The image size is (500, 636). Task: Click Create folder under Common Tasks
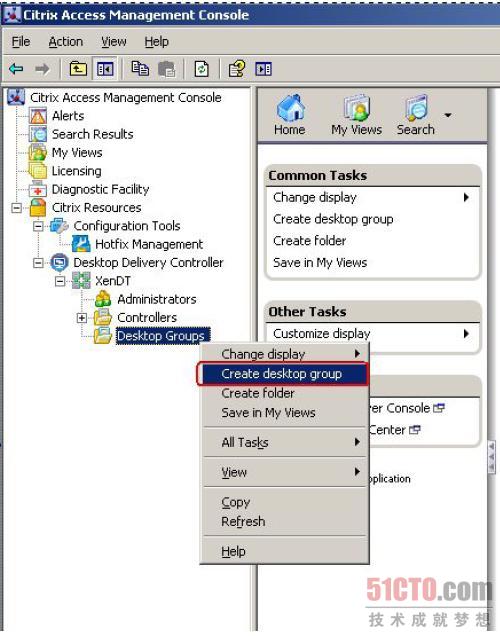click(309, 241)
